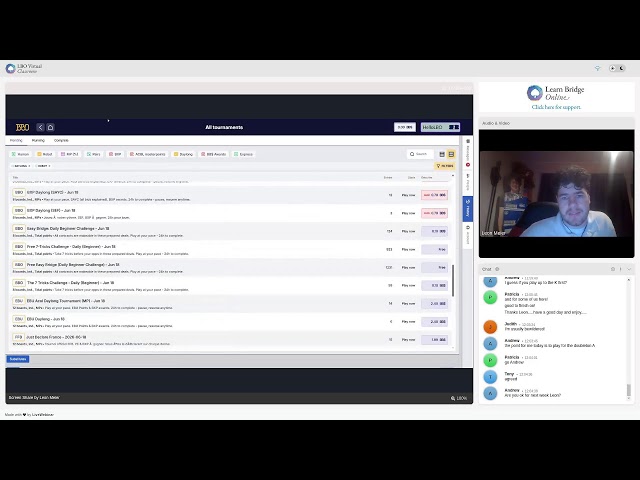Select Free Easy Bridge Daily Beginner row
The width and height of the screenshot is (640, 480).
click(x=230, y=267)
